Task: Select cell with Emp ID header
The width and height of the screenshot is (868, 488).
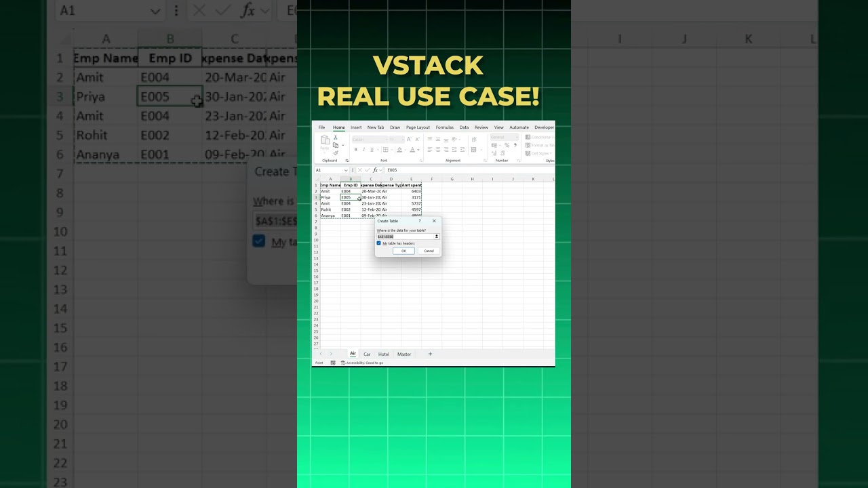Action: click(351, 185)
